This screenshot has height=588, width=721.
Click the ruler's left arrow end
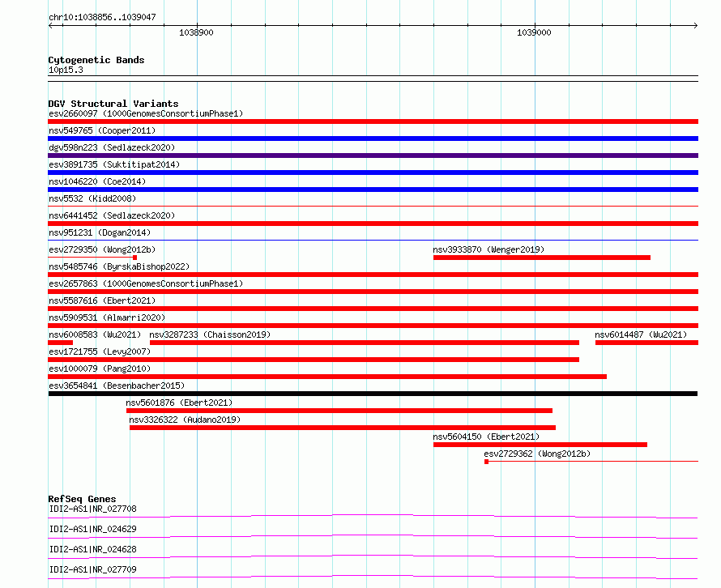(x=50, y=25)
